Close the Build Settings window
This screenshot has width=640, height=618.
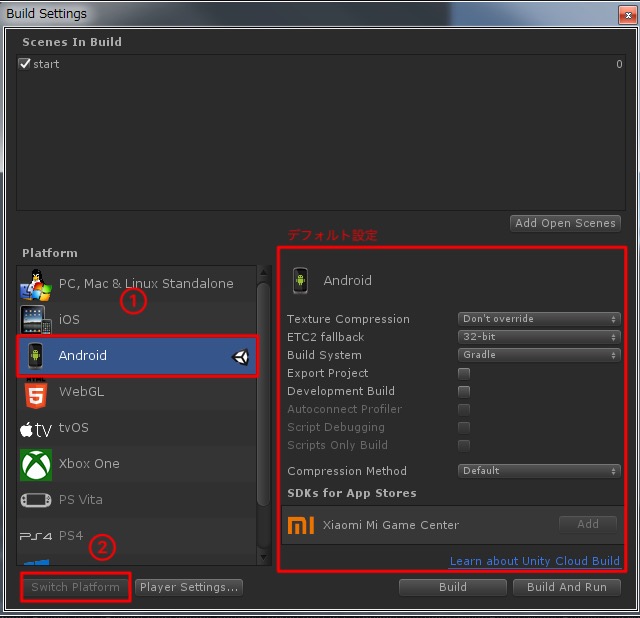coord(628,16)
